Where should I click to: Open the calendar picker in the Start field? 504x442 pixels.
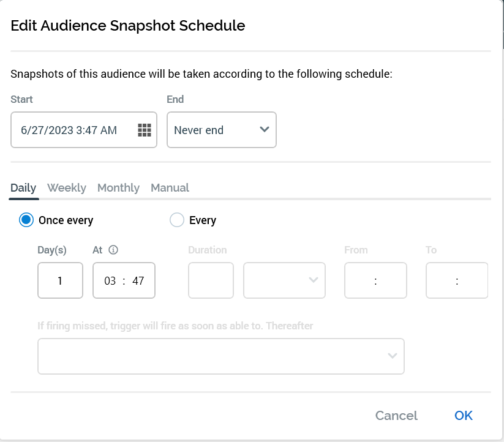click(144, 130)
